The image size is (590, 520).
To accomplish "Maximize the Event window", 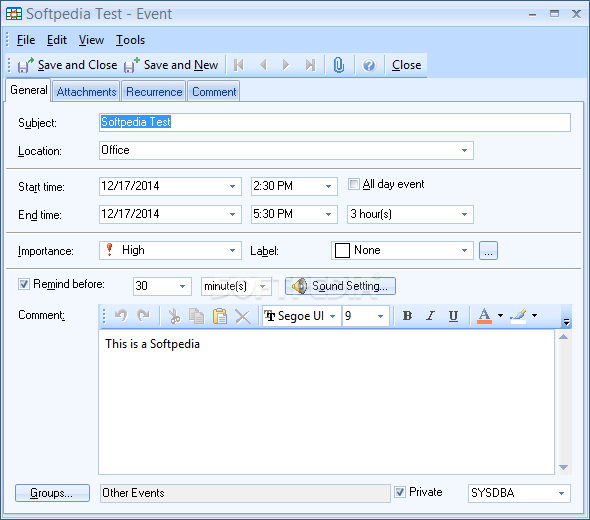I will coord(554,14).
